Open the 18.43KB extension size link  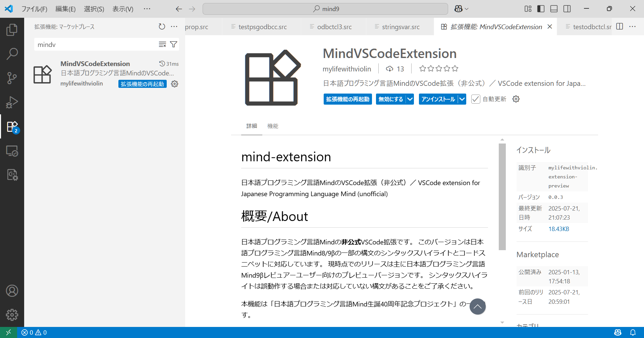click(558, 229)
